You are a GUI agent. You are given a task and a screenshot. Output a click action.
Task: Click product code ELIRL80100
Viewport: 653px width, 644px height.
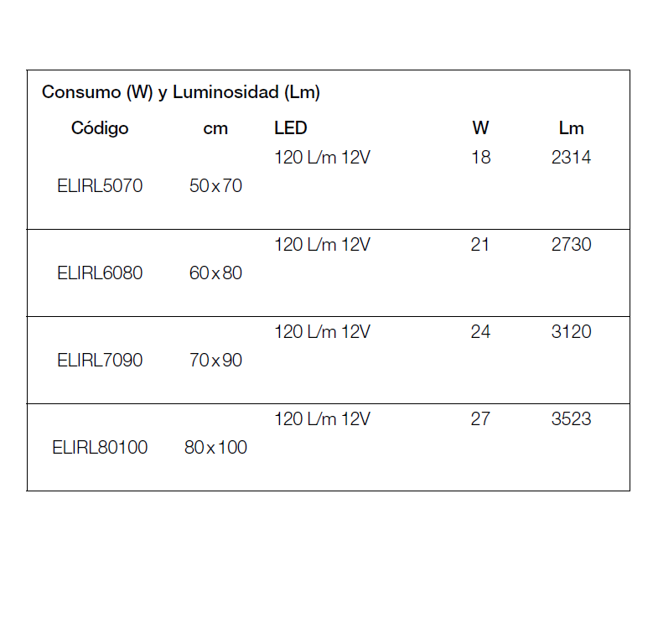(100, 448)
